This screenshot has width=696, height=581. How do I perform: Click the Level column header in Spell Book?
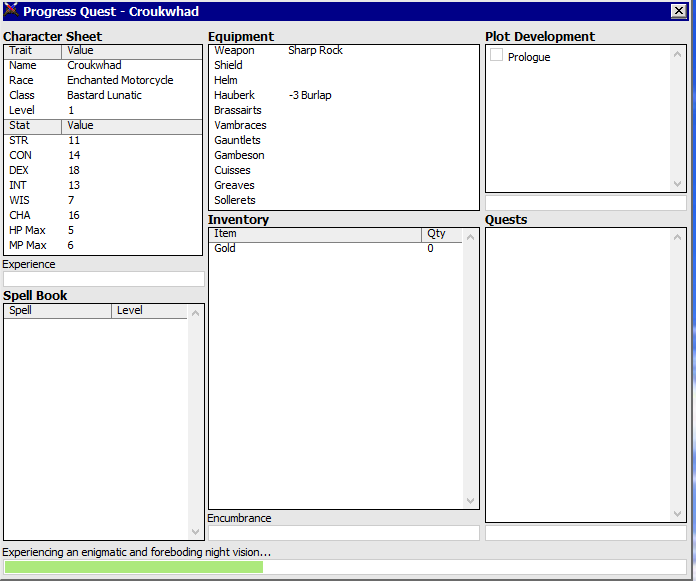(149, 311)
